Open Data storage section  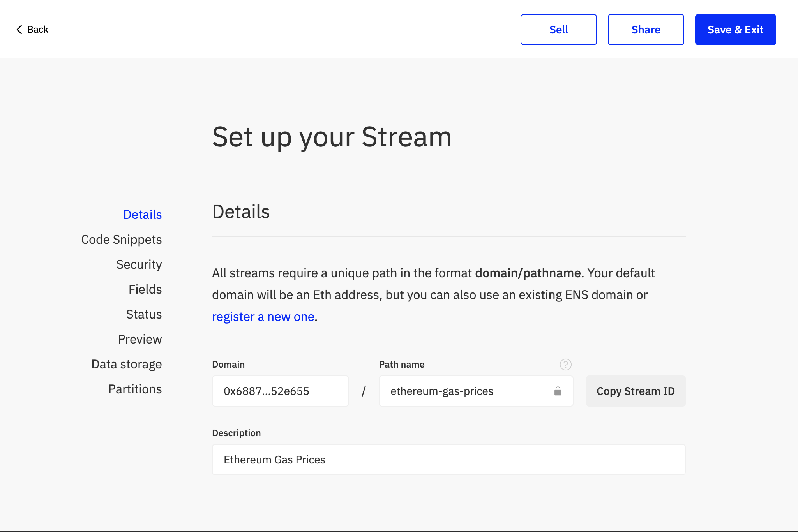pyautogui.click(x=126, y=364)
